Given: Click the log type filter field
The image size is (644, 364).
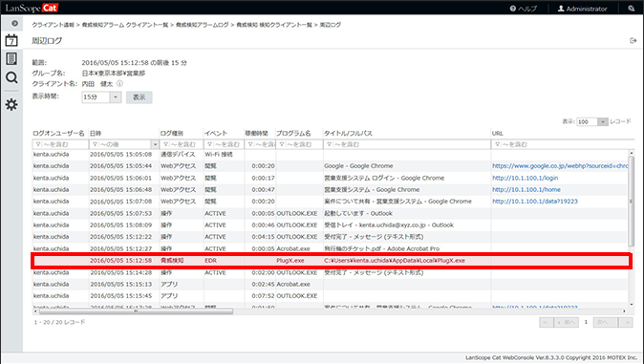Looking at the screenshot, I should point(182,144).
